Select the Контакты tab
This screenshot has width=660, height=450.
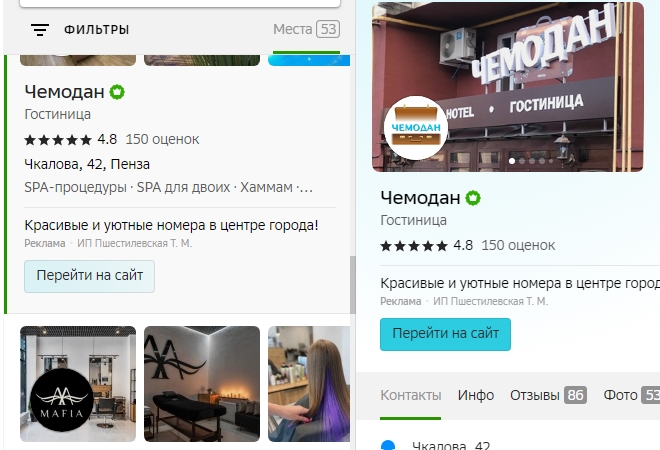click(x=410, y=395)
